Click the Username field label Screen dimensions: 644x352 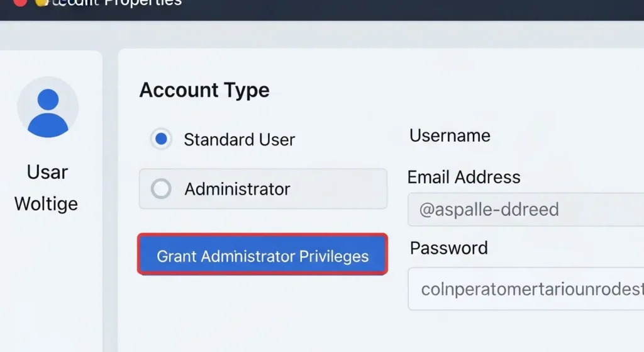[x=450, y=136]
